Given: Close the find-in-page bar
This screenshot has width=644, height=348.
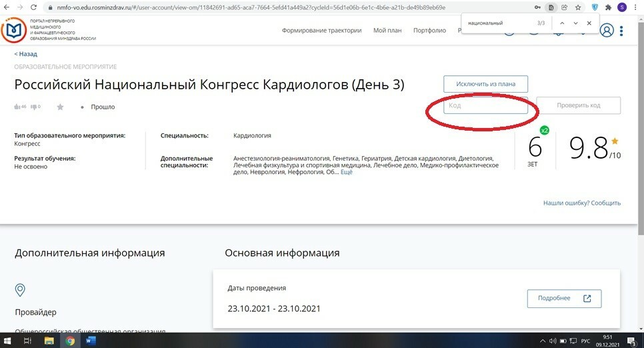Looking at the screenshot, I should 589,23.
